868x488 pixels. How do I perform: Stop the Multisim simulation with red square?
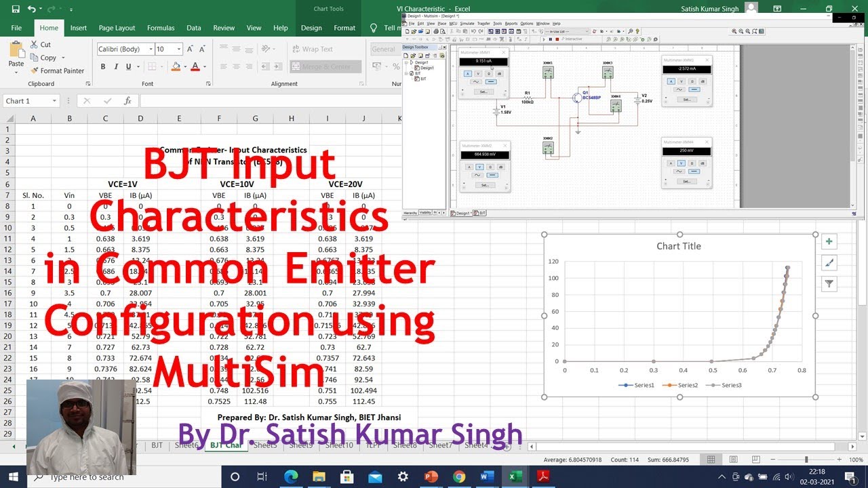tap(557, 39)
